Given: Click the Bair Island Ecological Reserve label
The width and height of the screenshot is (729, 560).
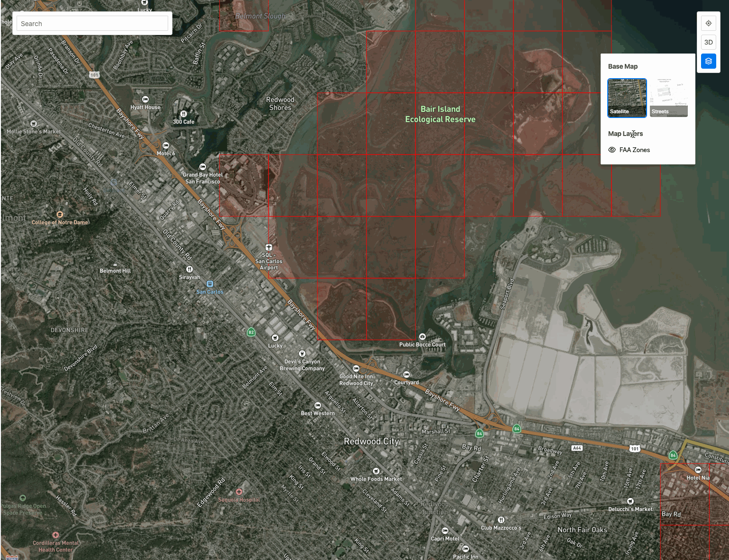Looking at the screenshot, I should (440, 114).
